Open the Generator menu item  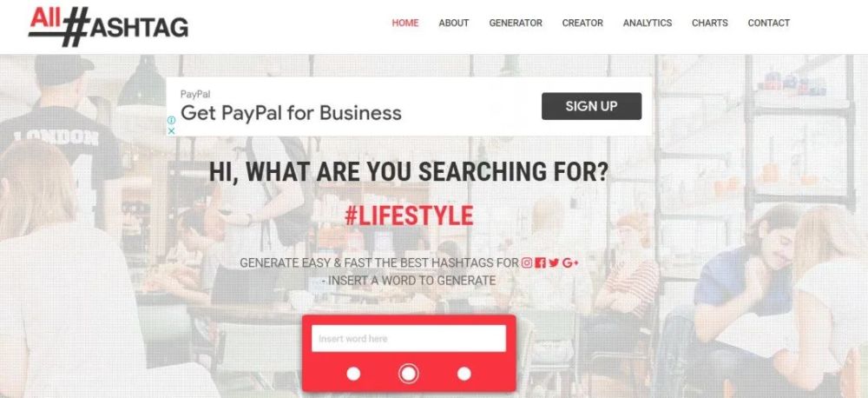click(516, 23)
